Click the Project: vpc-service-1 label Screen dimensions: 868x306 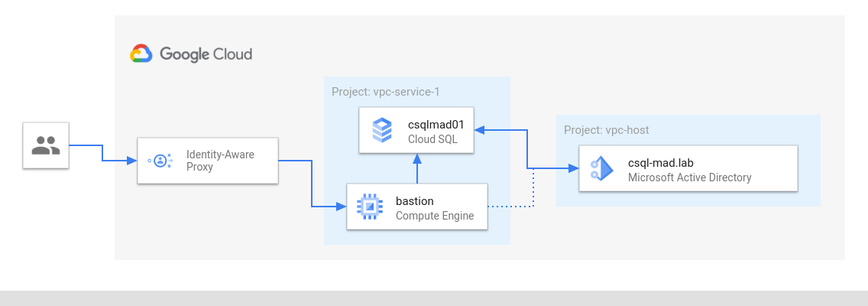385,92
